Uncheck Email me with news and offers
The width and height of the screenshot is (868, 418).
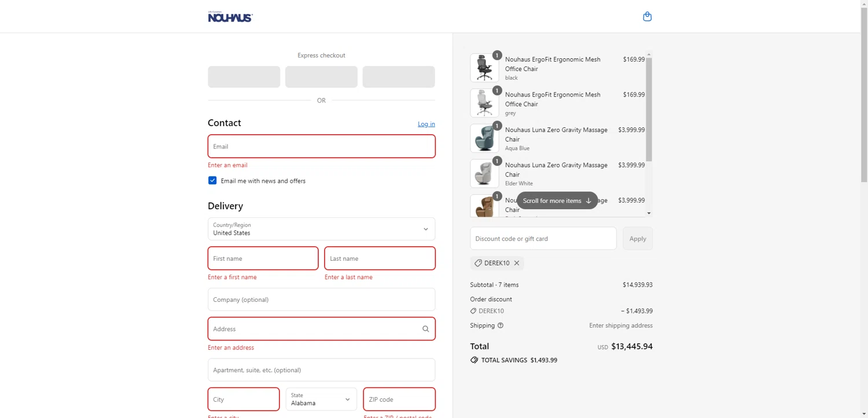212,180
